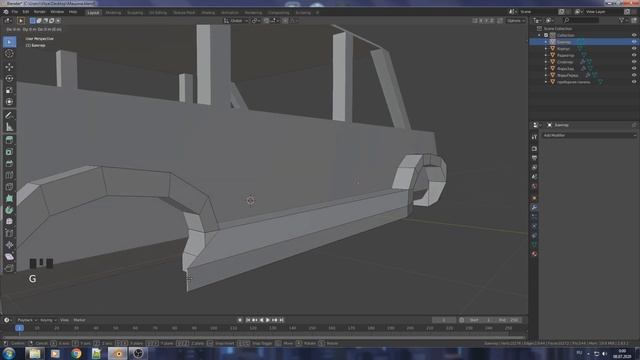This screenshot has height=360, width=640.
Task: Expand the last mesh object row
Action: click(x=546, y=82)
